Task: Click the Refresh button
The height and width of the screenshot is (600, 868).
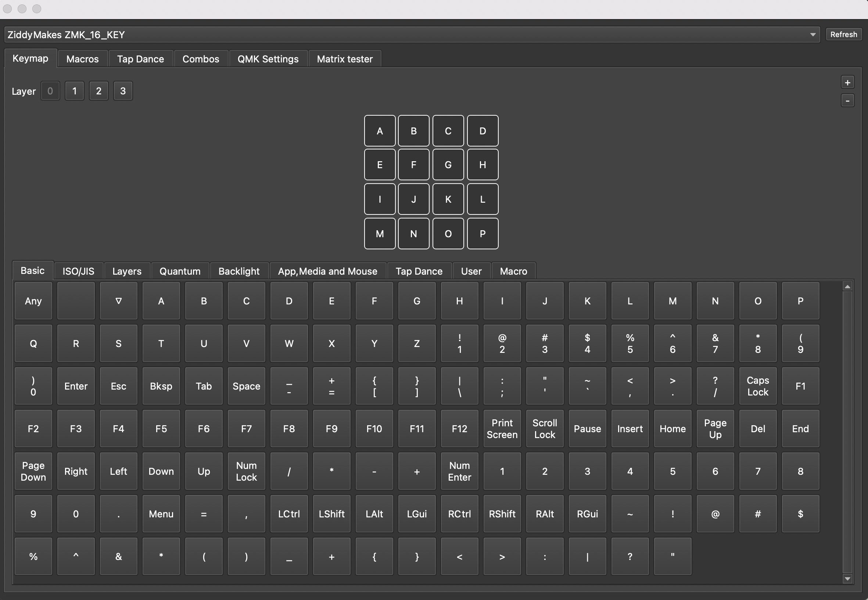Action: coord(843,35)
